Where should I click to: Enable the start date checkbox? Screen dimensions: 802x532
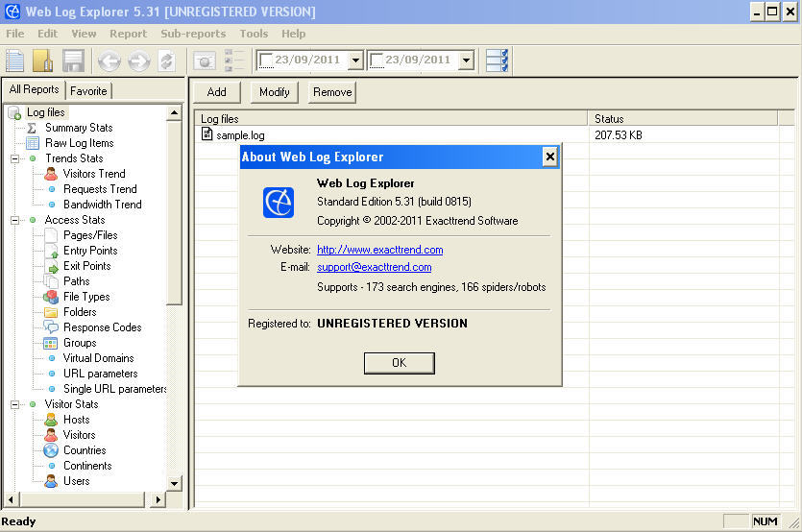click(265, 60)
